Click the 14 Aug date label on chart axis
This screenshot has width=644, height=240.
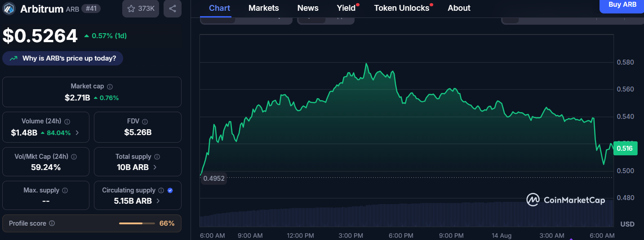tap(502, 236)
